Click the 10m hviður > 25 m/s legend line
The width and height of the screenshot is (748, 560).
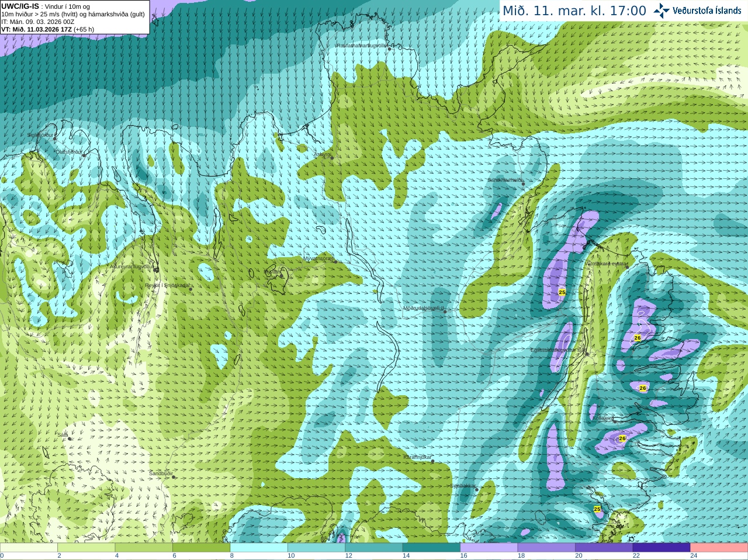pyautogui.click(x=73, y=14)
